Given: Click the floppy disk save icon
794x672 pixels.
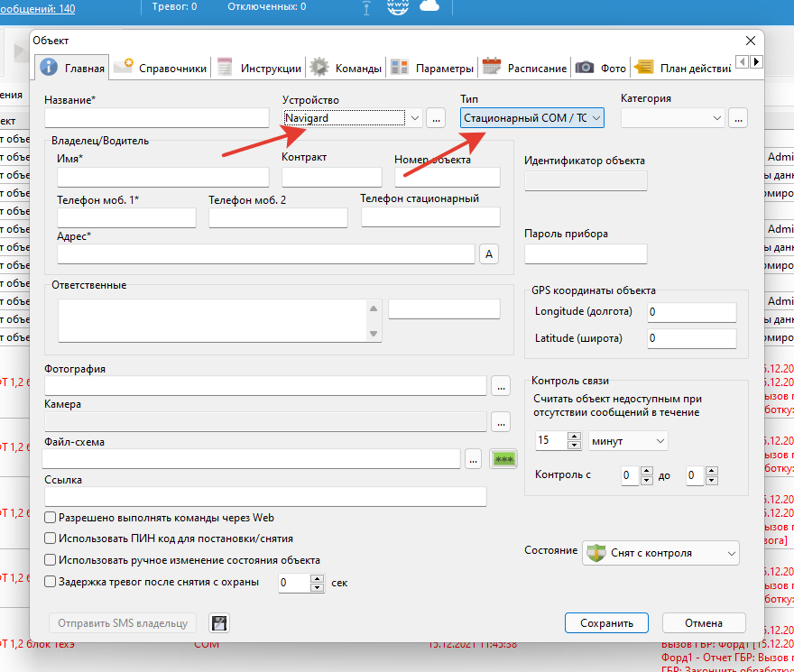Looking at the screenshot, I should click(x=219, y=623).
